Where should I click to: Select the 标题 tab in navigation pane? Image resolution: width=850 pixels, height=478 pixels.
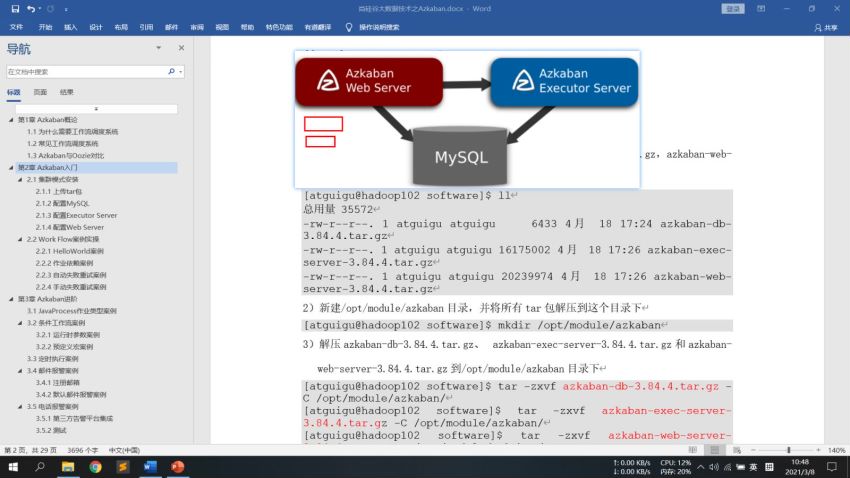pos(14,92)
